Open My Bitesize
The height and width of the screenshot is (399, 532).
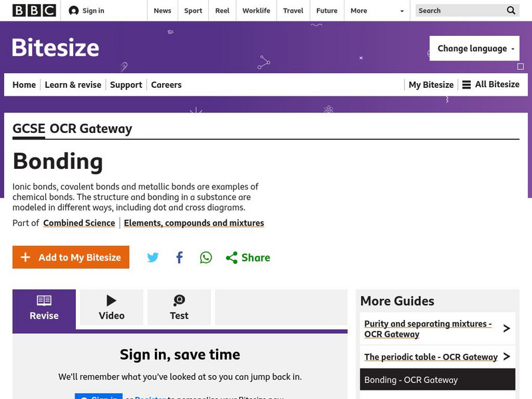pos(431,84)
